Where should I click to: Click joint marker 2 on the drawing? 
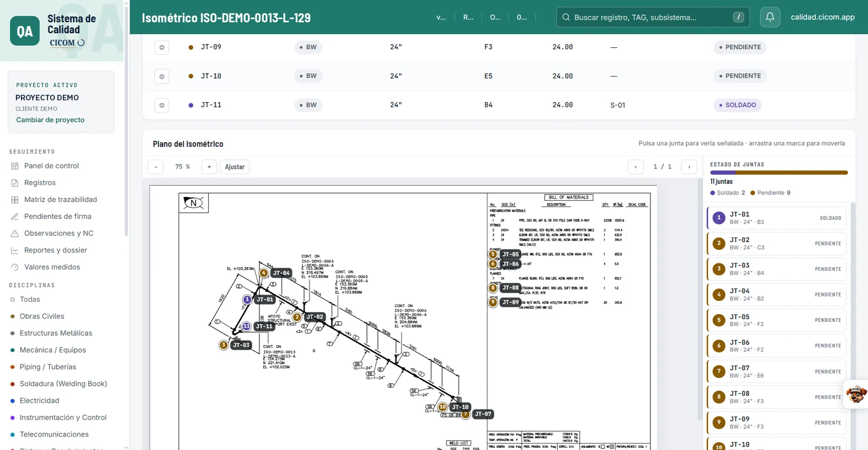[x=297, y=317]
